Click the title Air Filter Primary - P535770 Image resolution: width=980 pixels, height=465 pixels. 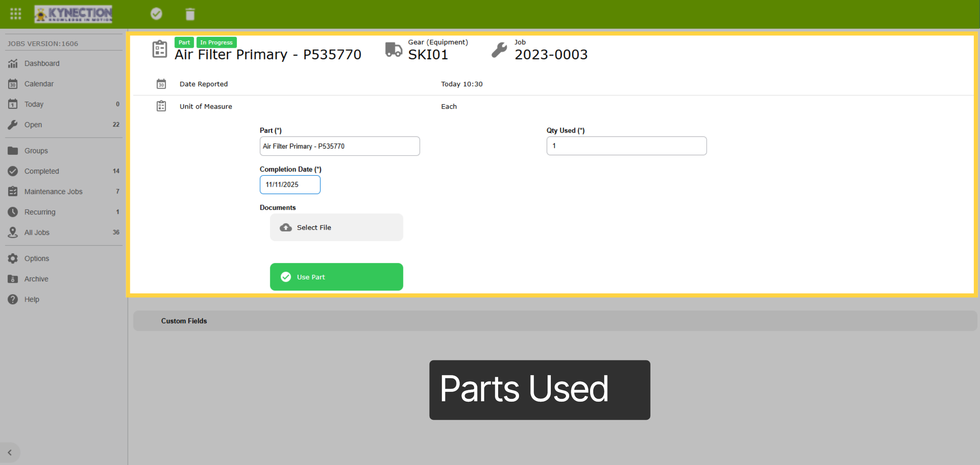268,54
